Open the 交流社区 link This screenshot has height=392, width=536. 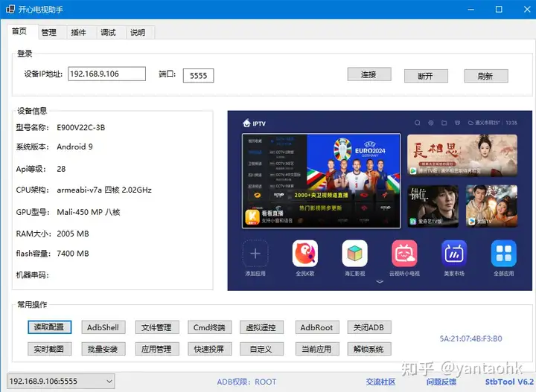(x=380, y=382)
